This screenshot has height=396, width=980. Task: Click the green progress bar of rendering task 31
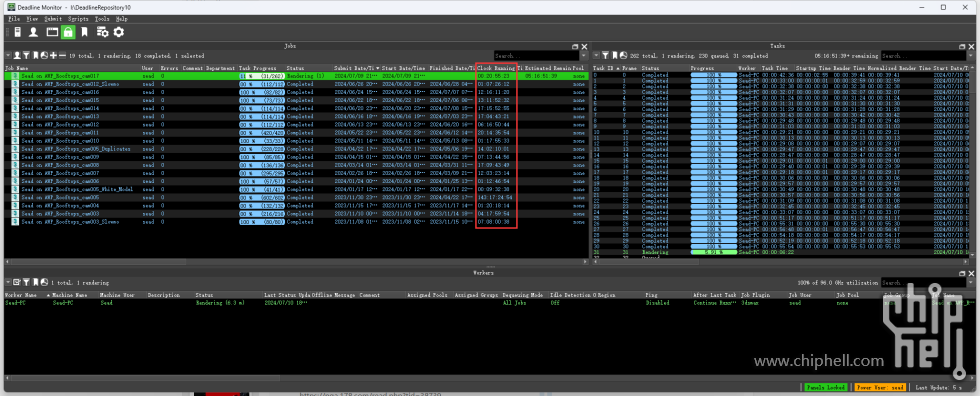pos(713,252)
